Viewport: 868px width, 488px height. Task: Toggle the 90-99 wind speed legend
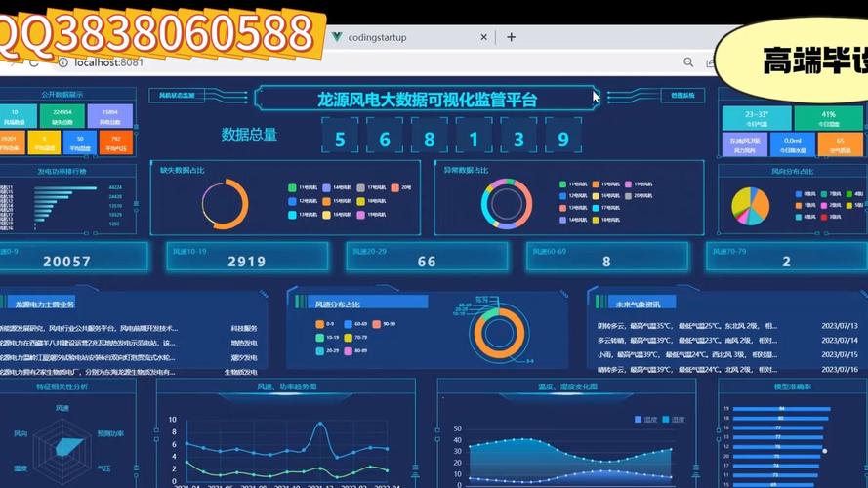[384, 324]
